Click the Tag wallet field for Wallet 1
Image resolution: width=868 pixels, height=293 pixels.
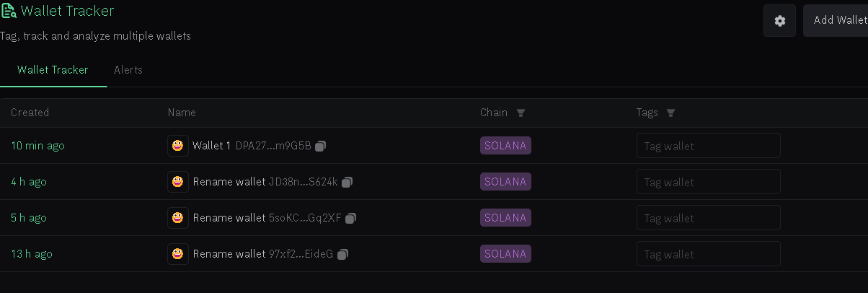pyautogui.click(x=709, y=146)
